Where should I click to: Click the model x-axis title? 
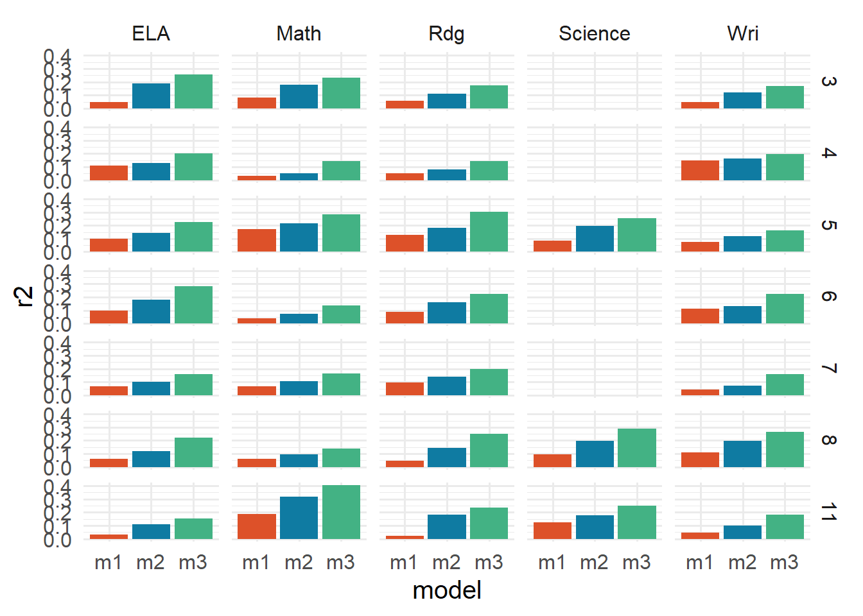pos(446,590)
